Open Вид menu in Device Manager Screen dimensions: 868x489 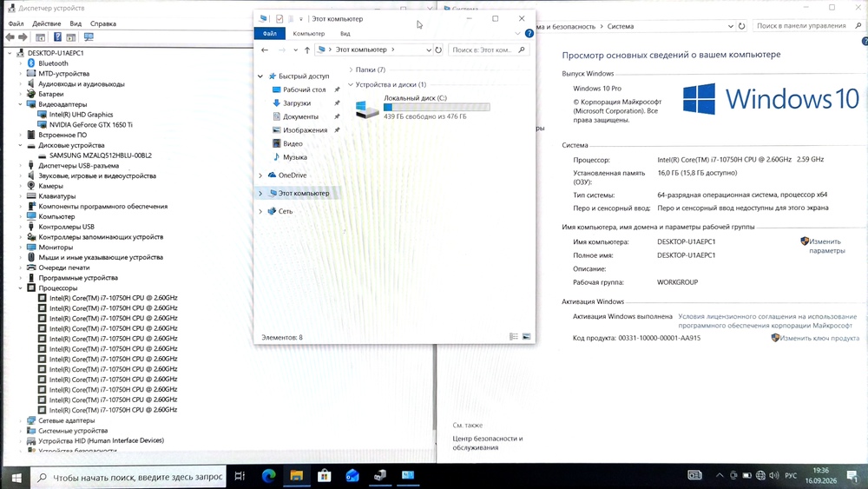tap(76, 23)
